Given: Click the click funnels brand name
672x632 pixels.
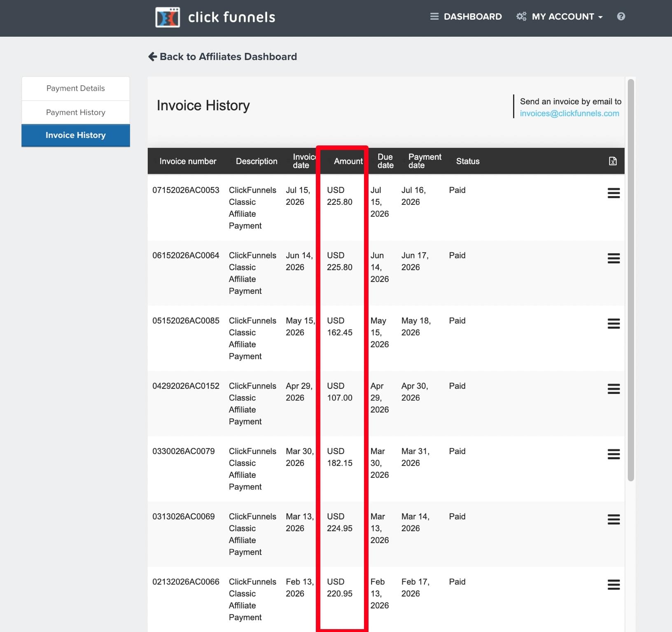Looking at the screenshot, I should pyautogui.click(x=232, y=17).
